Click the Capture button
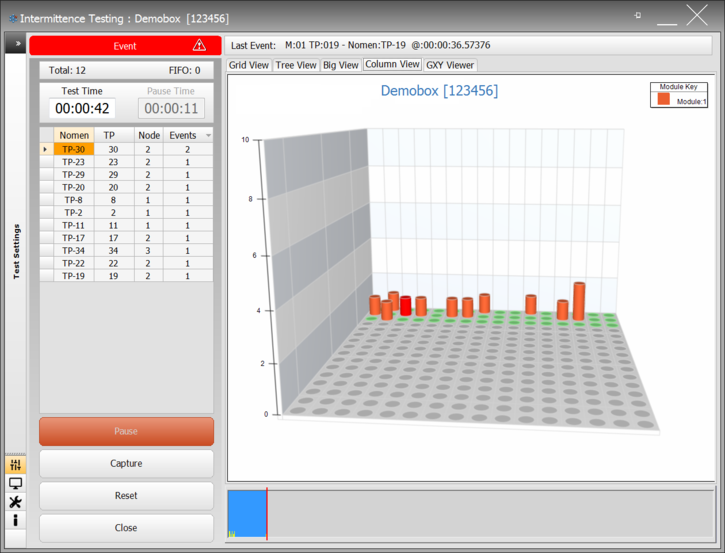The width and height of the screenshot is (725, 553). click(126, 464)
